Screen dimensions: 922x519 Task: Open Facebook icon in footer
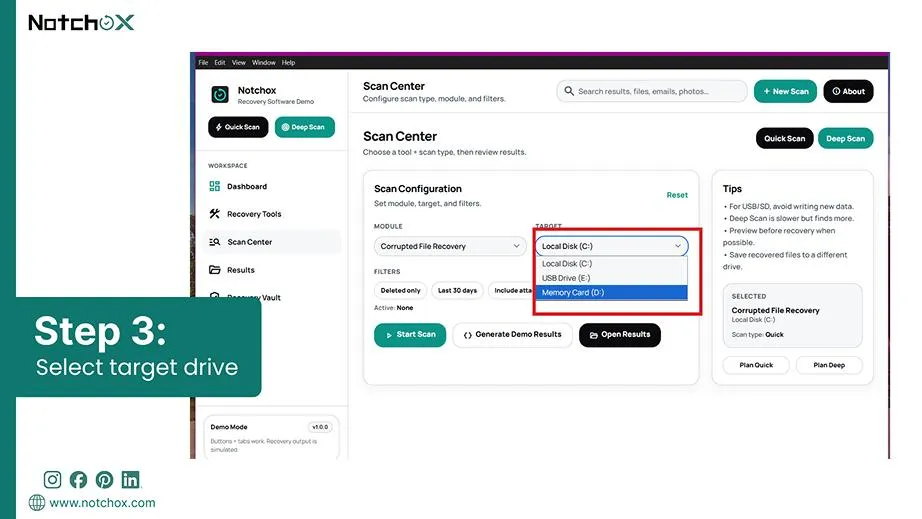[78, 480]
